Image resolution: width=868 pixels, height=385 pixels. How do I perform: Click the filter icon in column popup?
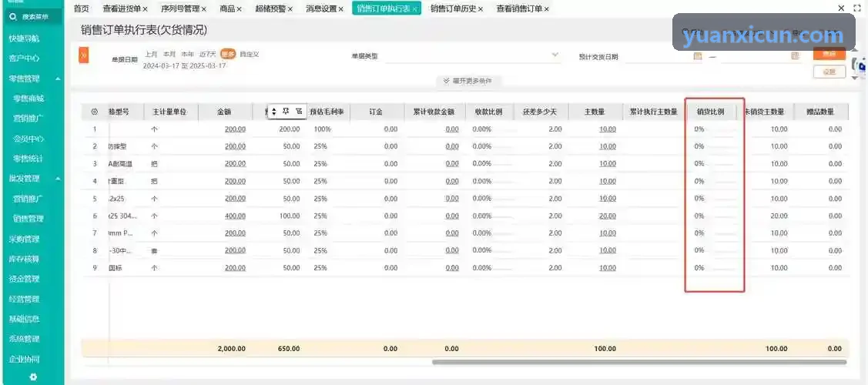(x=298, y=111)
